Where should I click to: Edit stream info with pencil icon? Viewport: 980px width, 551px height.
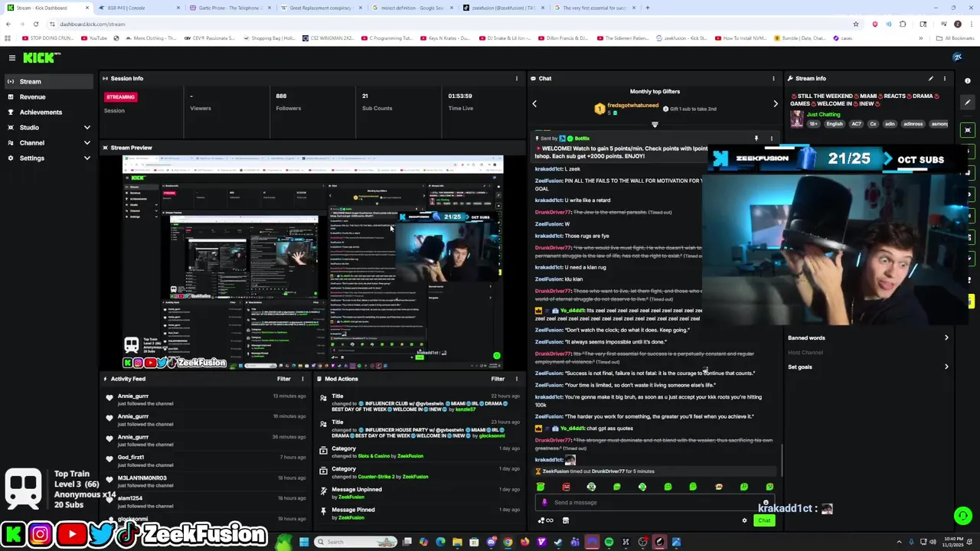(931, 78)
